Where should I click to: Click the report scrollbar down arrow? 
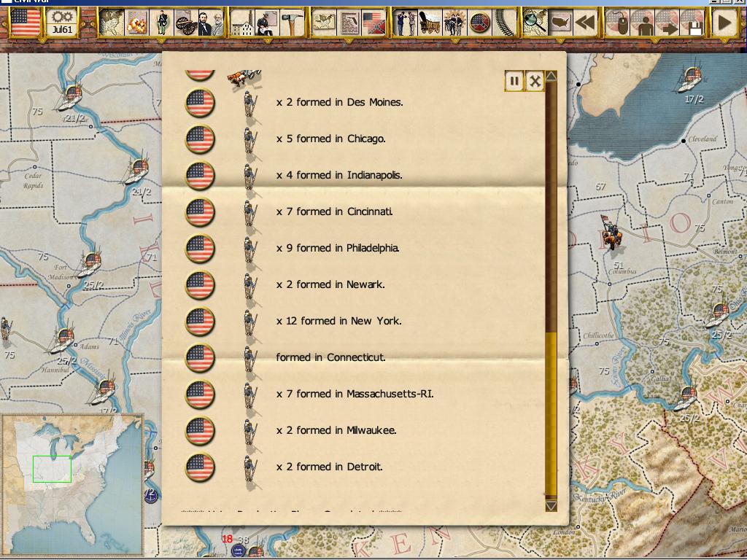click(551, 506)
